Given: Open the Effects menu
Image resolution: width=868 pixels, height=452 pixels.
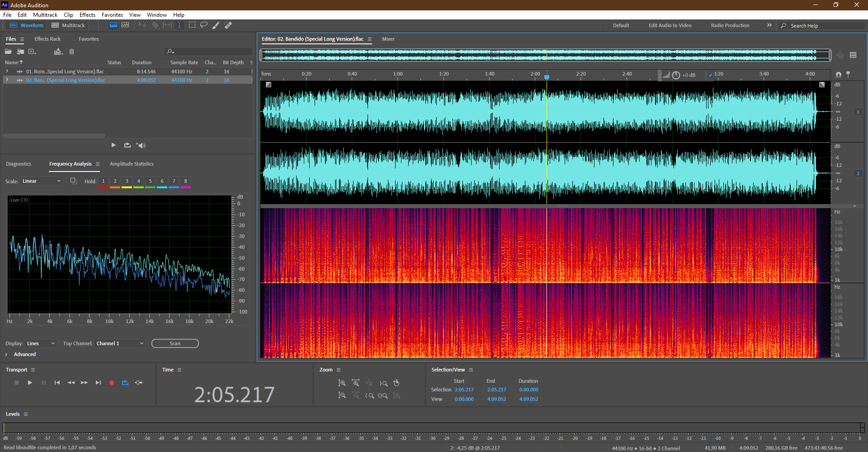Looking at the screenshot, I should [87, 15].
